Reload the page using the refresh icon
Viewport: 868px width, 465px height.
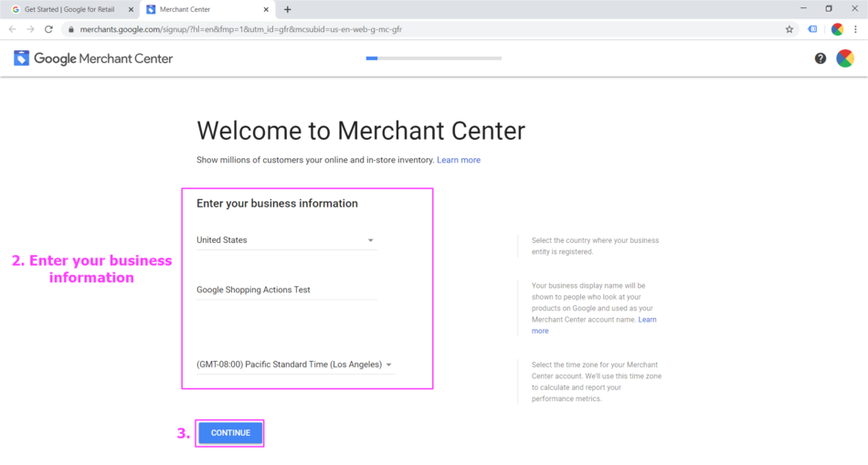pos(49,29)
